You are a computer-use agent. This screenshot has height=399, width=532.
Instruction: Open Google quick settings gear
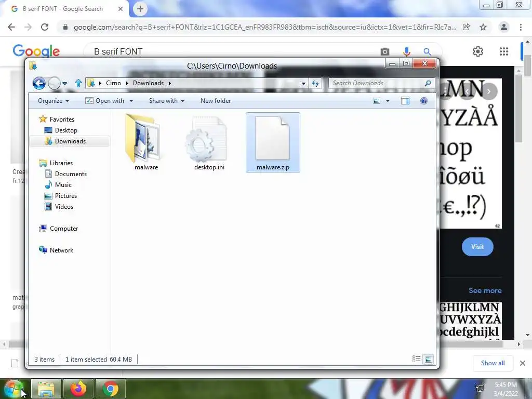tap(478, 51)
